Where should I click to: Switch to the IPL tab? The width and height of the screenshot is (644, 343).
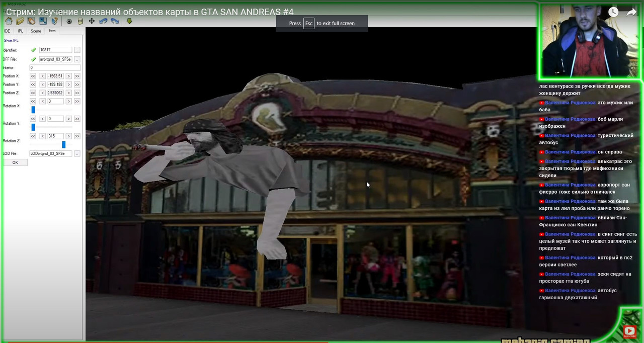(21, 31)
